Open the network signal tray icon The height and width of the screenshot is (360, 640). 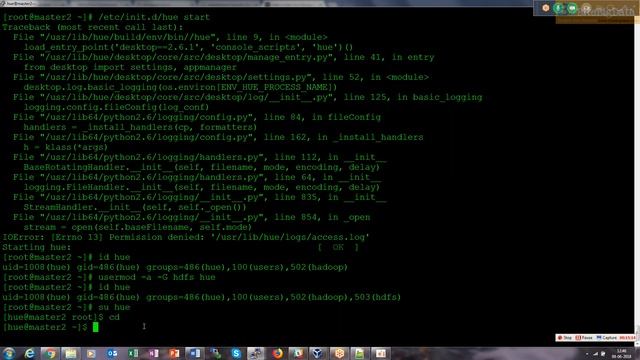click(x=596, y=354)
